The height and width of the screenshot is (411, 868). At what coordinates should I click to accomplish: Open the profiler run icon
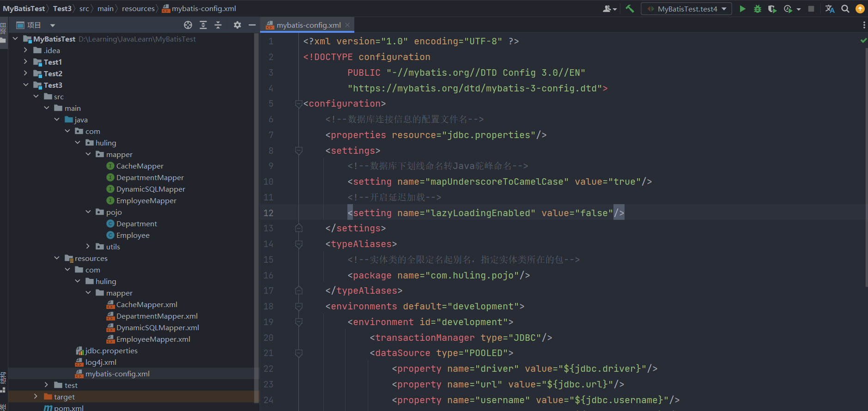point(788,9)
